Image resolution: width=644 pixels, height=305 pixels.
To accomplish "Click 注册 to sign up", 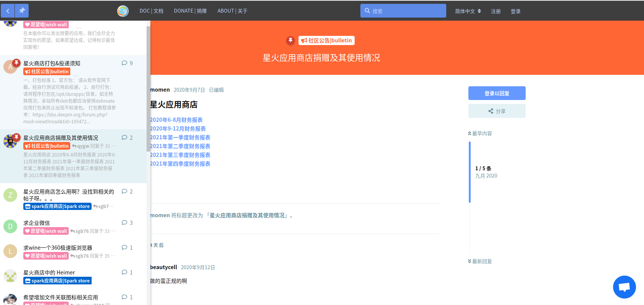I will pos(496,11).
